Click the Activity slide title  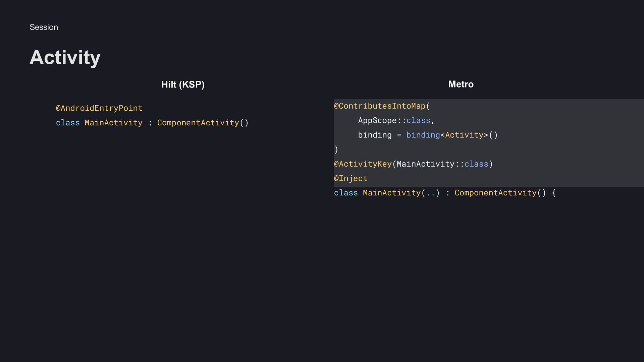(65, 57)
